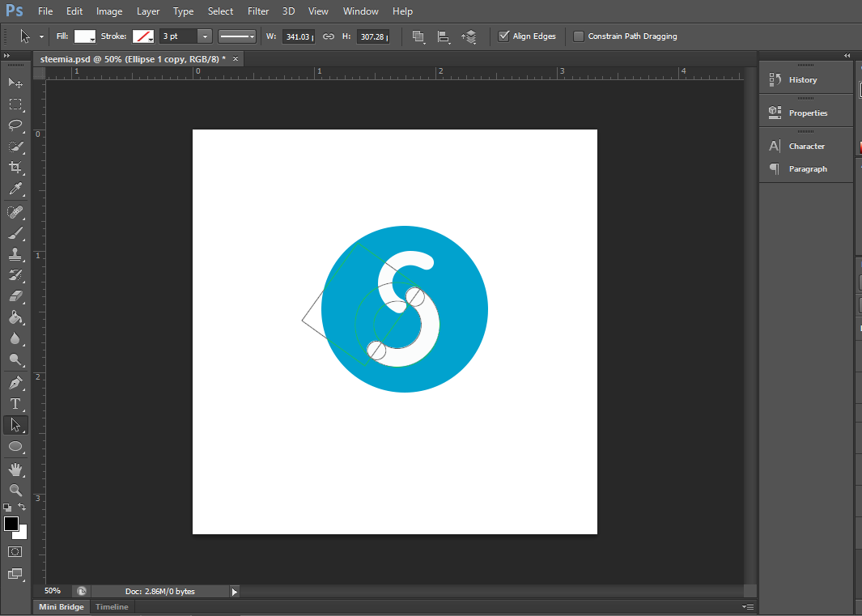Open the stroke width dropdown
862x616 pixels.
tap(205, 36)
